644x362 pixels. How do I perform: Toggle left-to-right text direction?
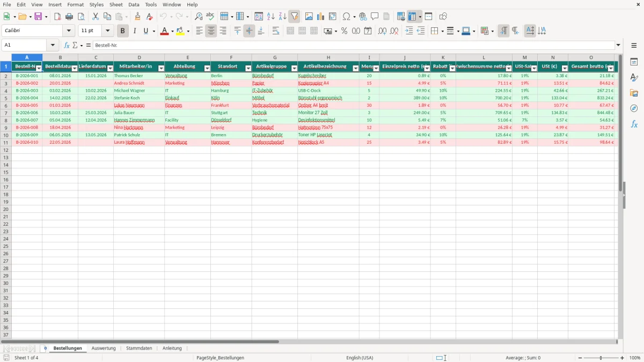tap(503, 31)
